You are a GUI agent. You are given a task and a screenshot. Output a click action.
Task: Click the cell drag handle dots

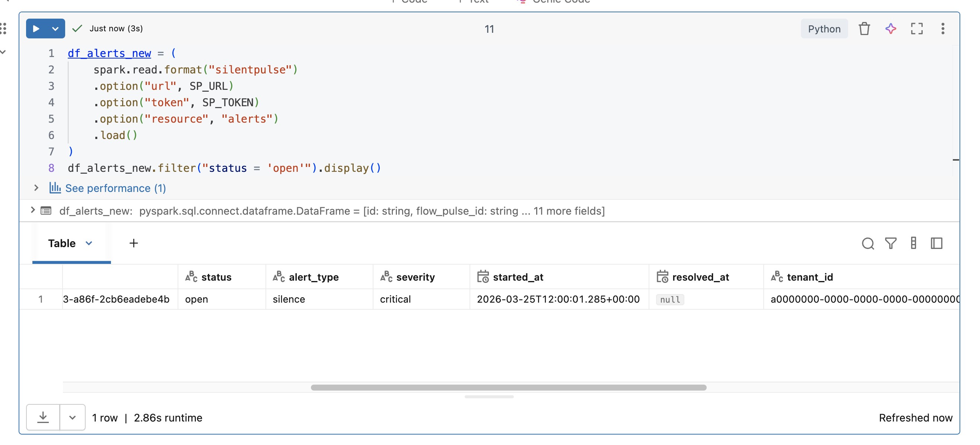[x=3, y=29]
